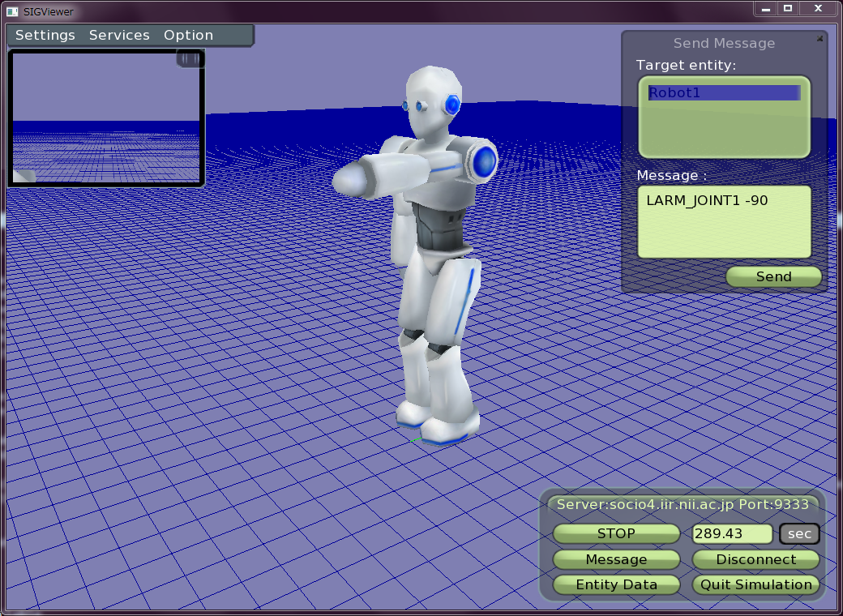
Task: Show Entity Data
Action: (x=616, y=584)
